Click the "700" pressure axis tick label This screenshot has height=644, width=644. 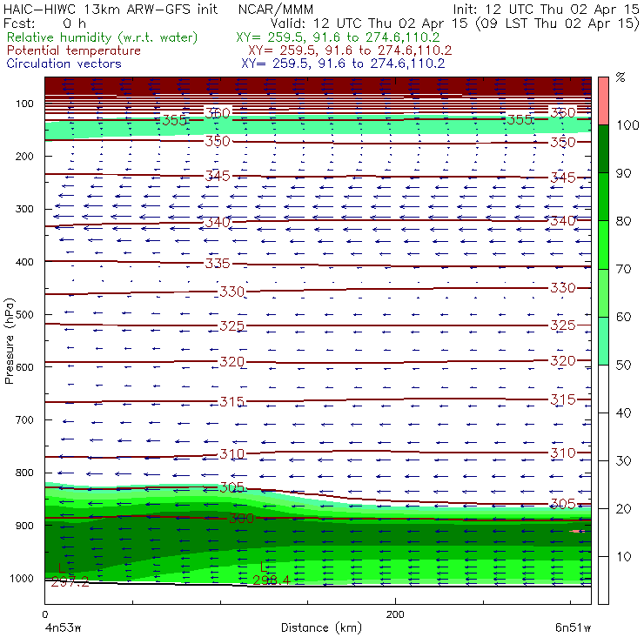click(x=24, y=420)
